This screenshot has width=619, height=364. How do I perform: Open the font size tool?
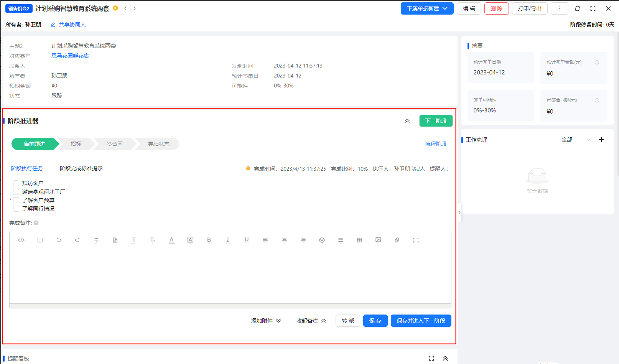coord(153,240)
